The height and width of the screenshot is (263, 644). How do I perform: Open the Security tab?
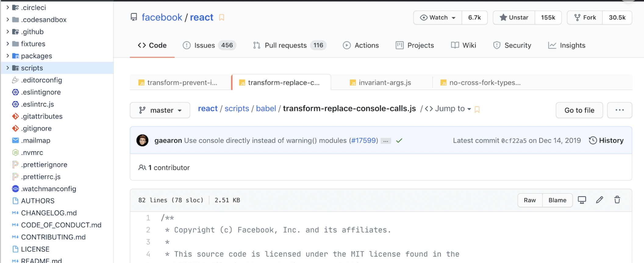click(512, 45)
